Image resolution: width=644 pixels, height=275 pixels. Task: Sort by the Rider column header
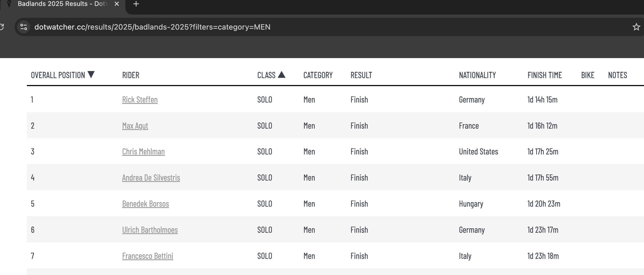coord(131,75)
